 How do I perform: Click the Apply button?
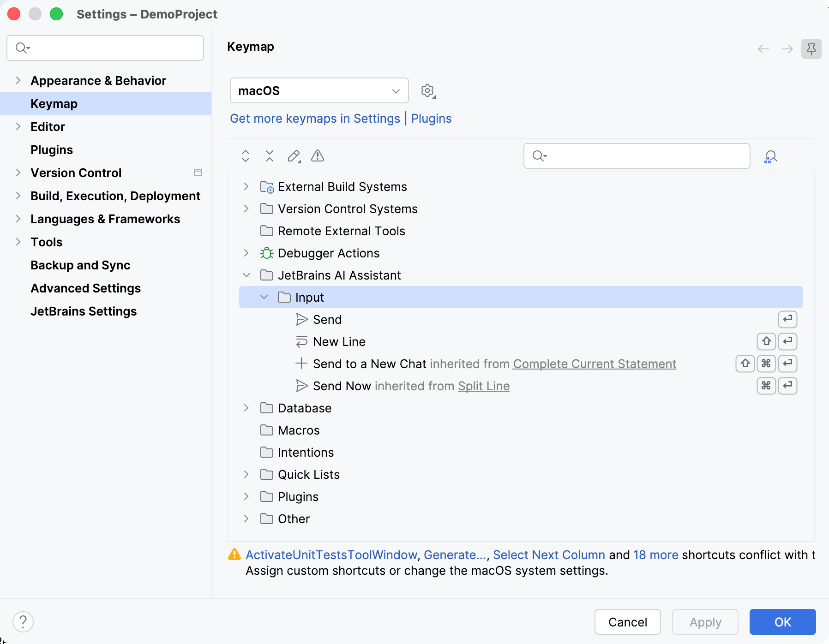[705, 622]
